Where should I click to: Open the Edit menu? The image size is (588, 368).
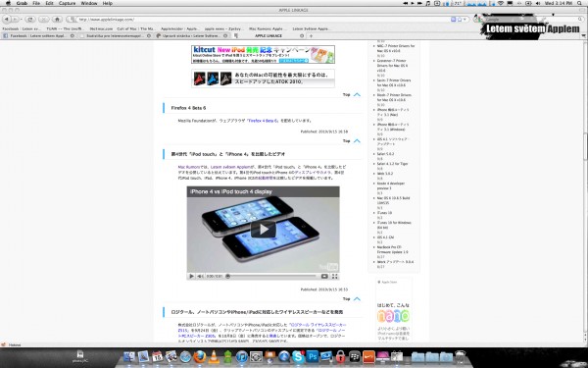click(x=49, y=3)
